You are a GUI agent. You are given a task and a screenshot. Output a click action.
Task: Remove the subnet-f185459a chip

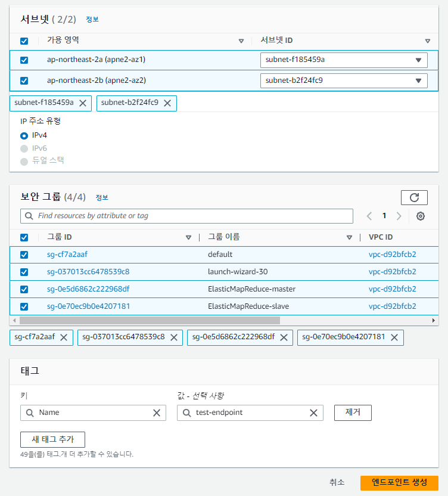point(83,103)
